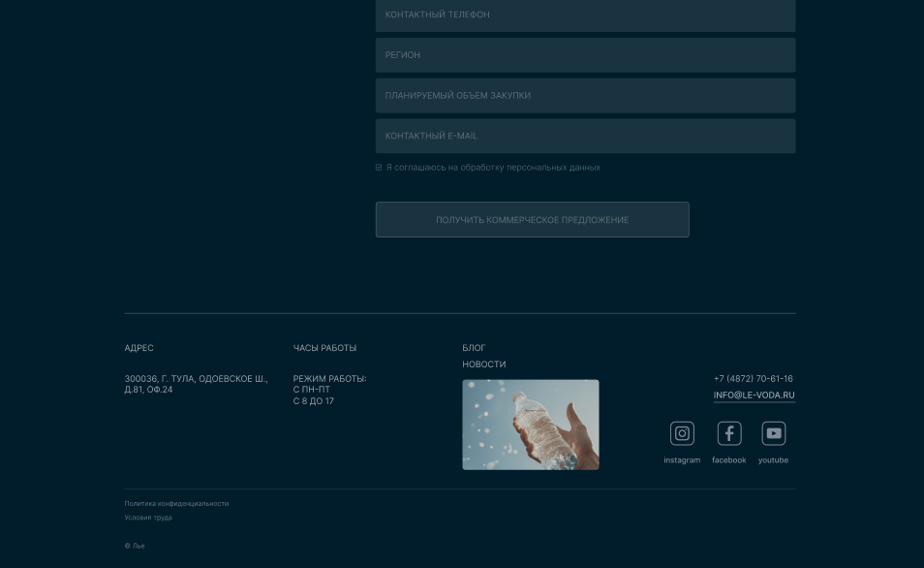This screenshot has height=568, width=924.
Task: Open the Условия труда link
Action: tap(148, 518)
